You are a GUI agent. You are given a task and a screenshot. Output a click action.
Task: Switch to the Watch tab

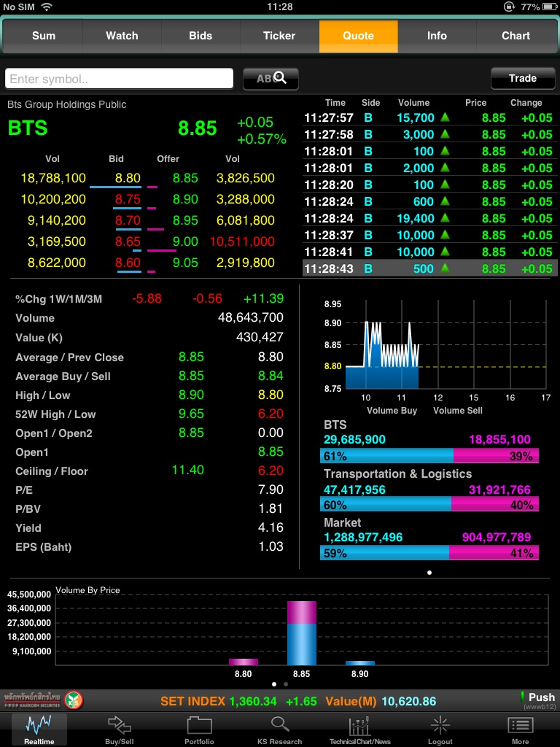122,36
